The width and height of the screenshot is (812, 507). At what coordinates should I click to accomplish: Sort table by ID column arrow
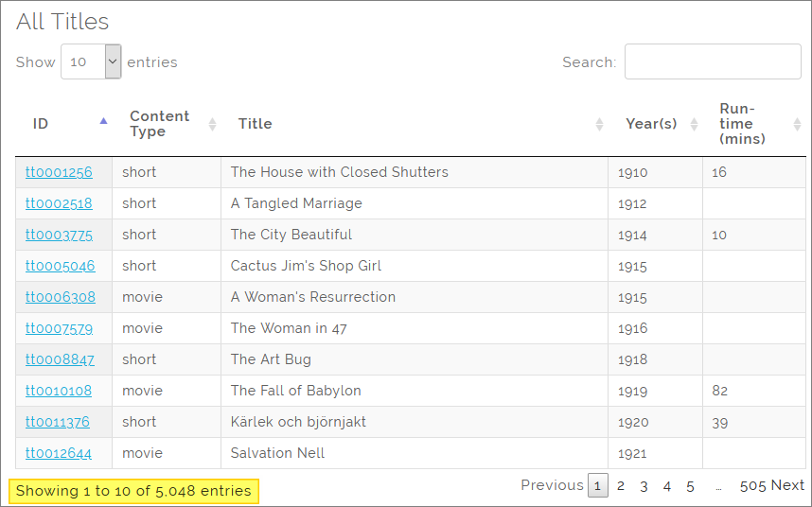click(x=103, y=121)
